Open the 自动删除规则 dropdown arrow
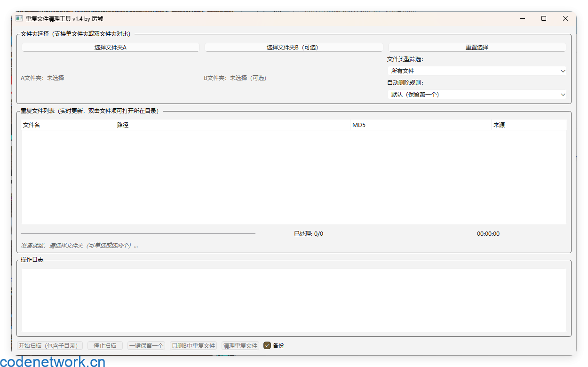The height and width of the screenshot is (367, 588). (x=563, y=94)
